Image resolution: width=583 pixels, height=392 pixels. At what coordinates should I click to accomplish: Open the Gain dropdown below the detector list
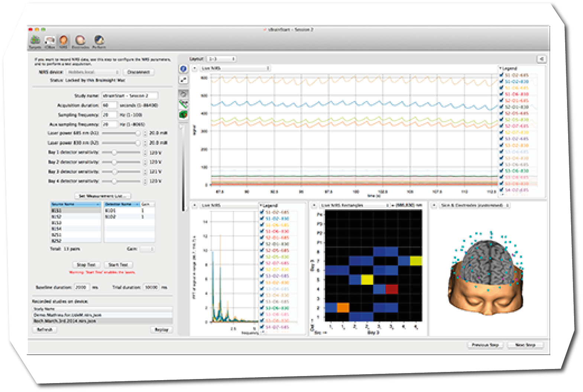(147, 249)
